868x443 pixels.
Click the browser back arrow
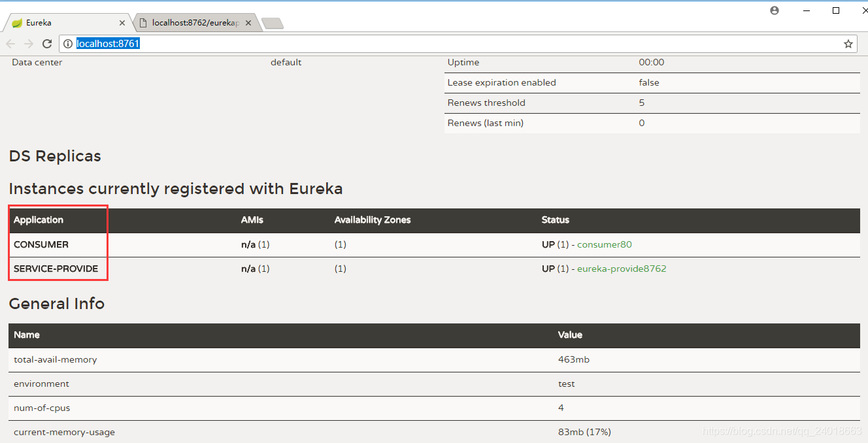point(10,44)
